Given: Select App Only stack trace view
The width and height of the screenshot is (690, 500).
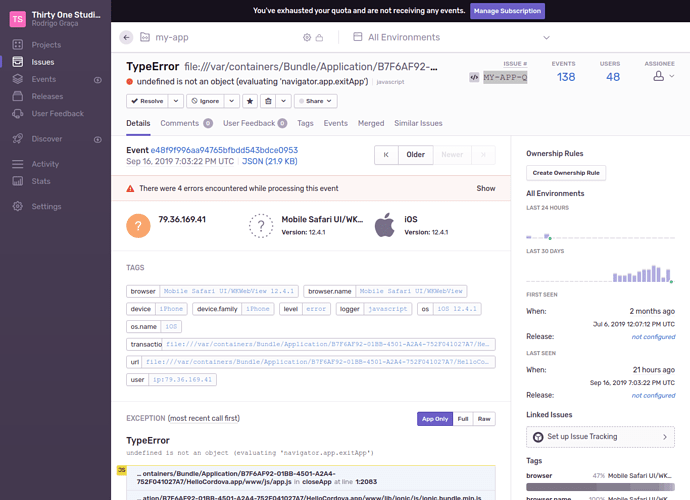Looking at the screenshot, I should tap(435, 419).
